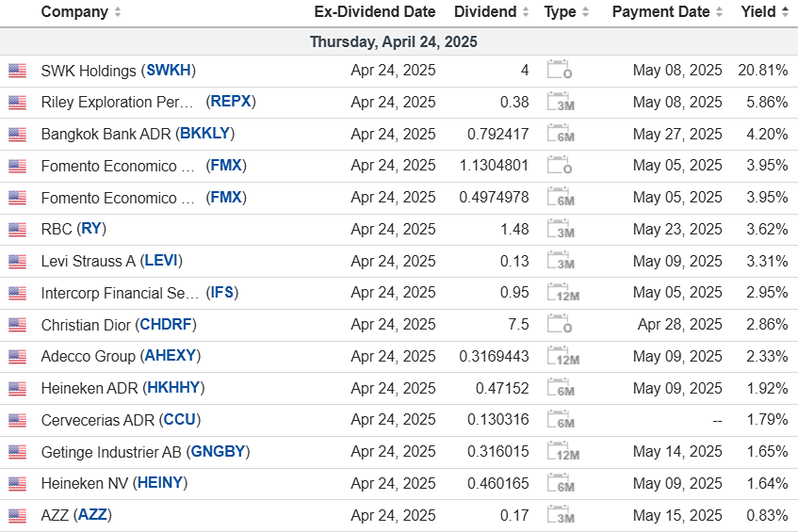The width and height of the screenshot is (798, 532).
Task: Click the US flag next to RBC
Action: tap(17, 230)
